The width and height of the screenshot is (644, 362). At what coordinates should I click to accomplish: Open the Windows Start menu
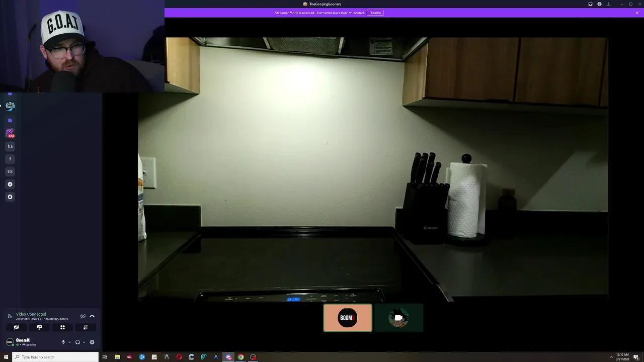(x=6, y=357)
